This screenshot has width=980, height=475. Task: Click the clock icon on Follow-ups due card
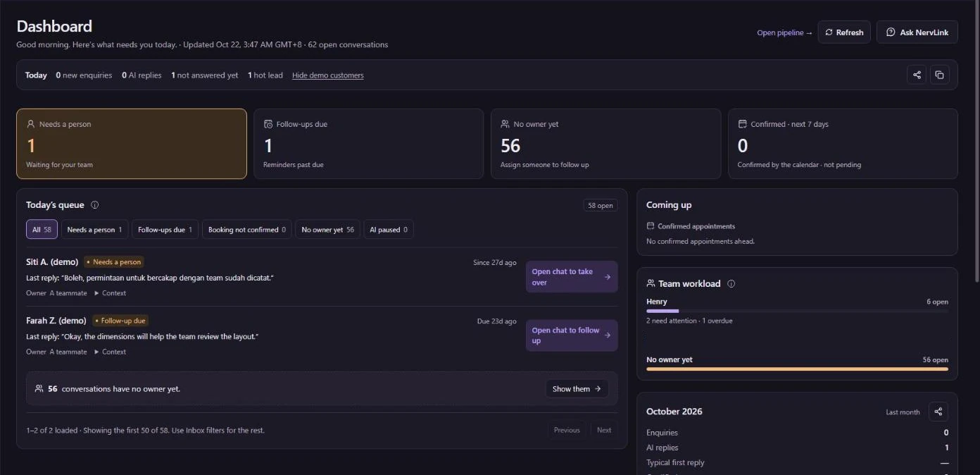pos(268,124)
